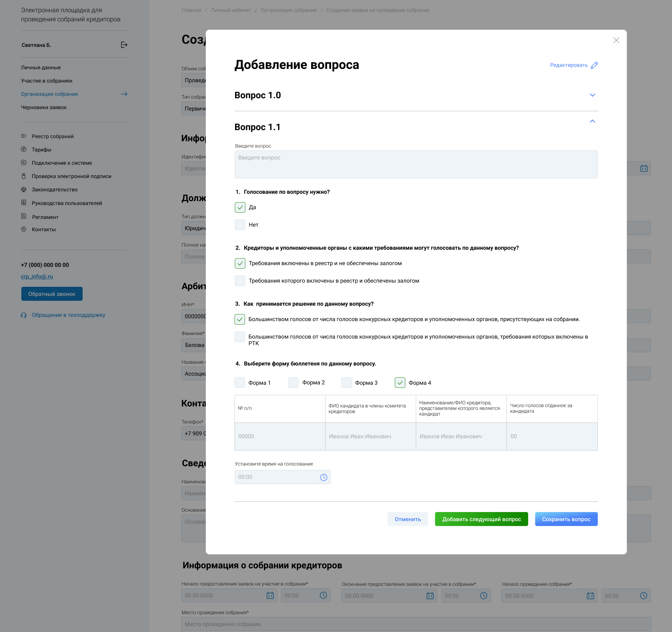This screenshot has height=632, width=672.
Task: Click the headset icon for техподдержку
Action: (x=23, y=315)
